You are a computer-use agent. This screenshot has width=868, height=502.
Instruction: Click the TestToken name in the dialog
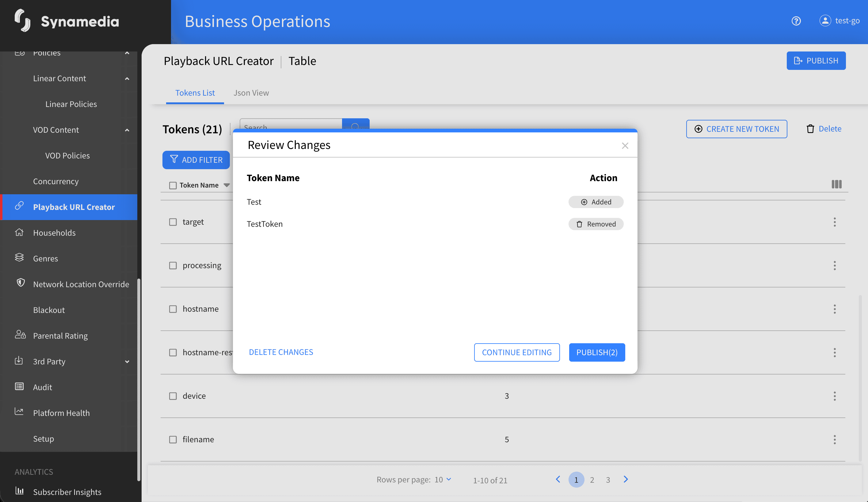point(265,224)
